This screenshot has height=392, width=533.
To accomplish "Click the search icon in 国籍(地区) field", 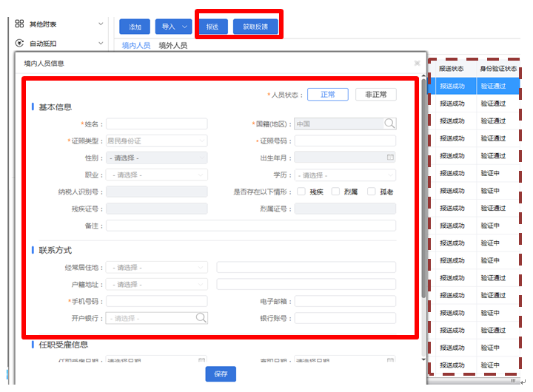I will click(x=389, y=124).
